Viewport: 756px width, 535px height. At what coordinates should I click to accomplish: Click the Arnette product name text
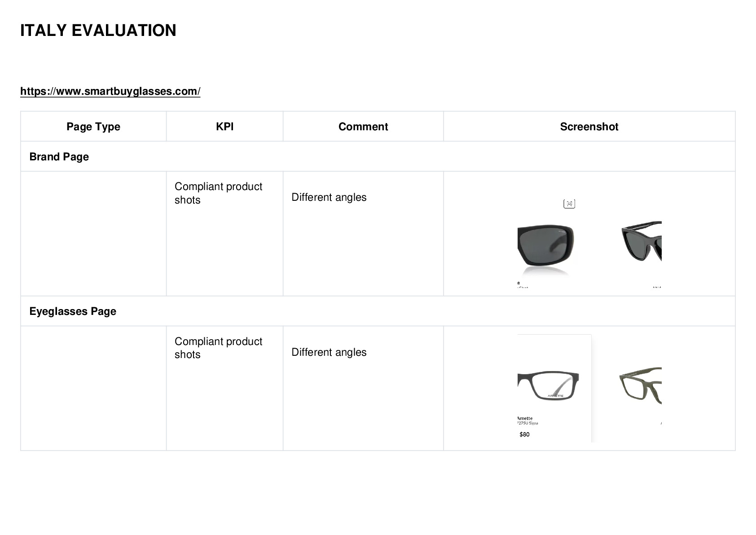point(525,418)
